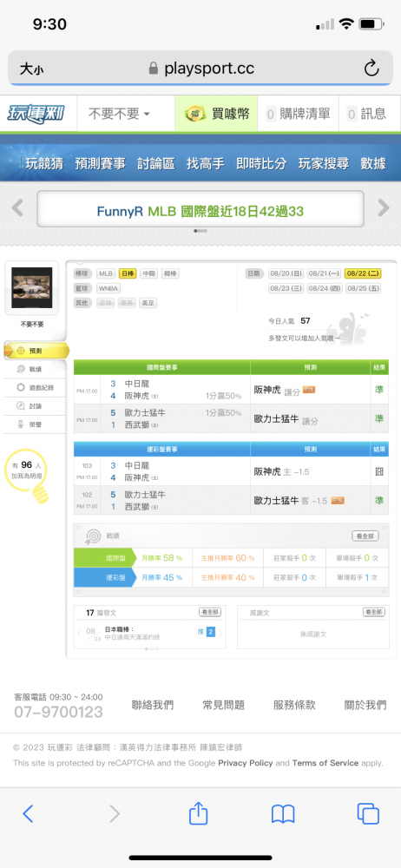Tap the Safari forward arrow
The image size is (401, 868).
pyautogui.click(x=114, y=813)
